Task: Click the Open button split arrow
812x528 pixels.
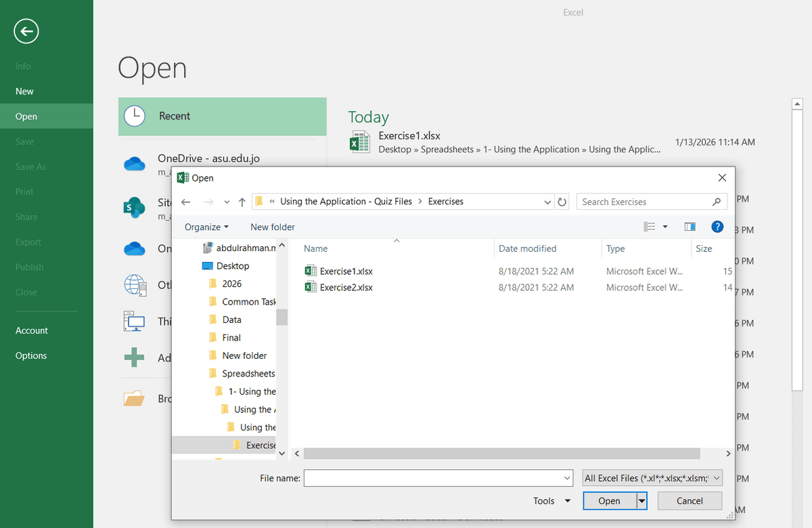Action: [641, 501]
